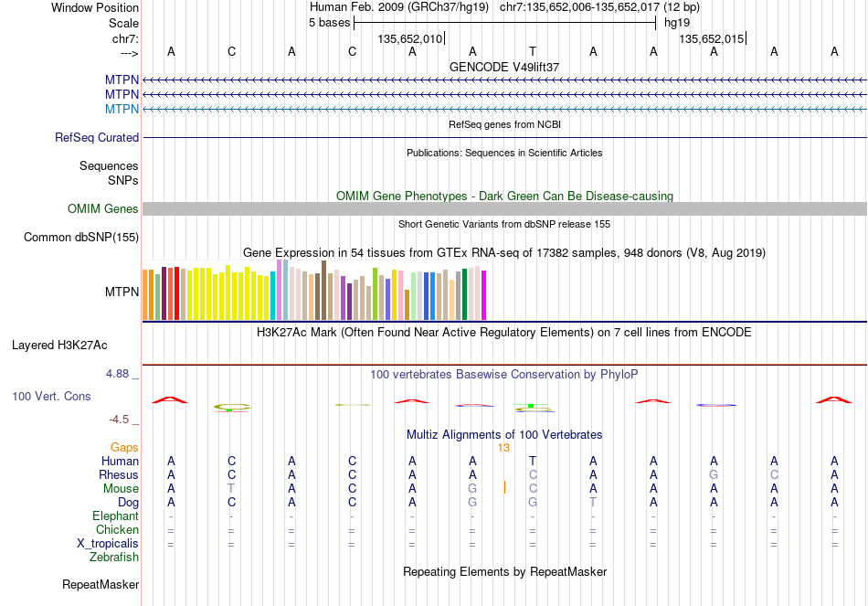868x606 pixels.
Task: Click the Basewise Conservation by PhyloP title
Action: tap(504, 375)
